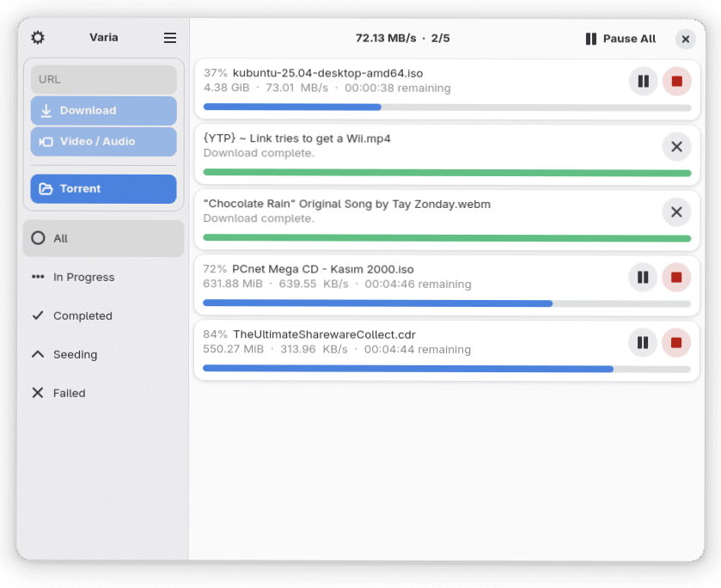
Task: Pause TheUltimateSharewareCollect.cdr download
Action: pyautogui.click(x=643, y=343)
